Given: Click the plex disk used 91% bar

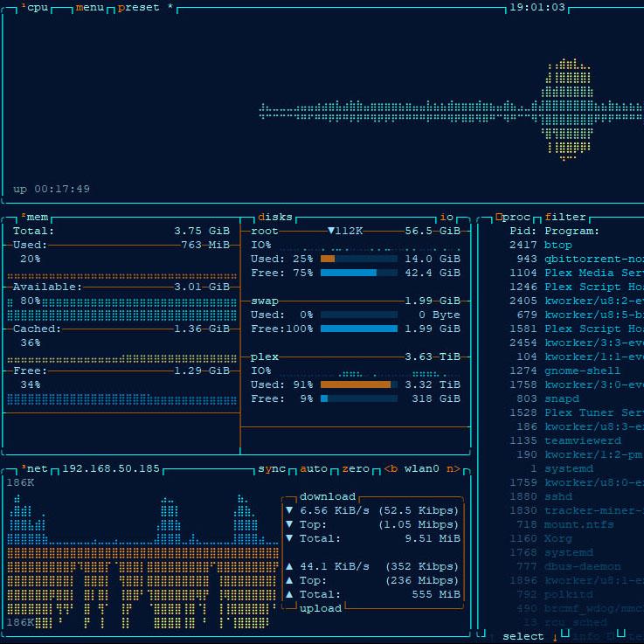Looking at the screenshot, I should pos(359,384).
